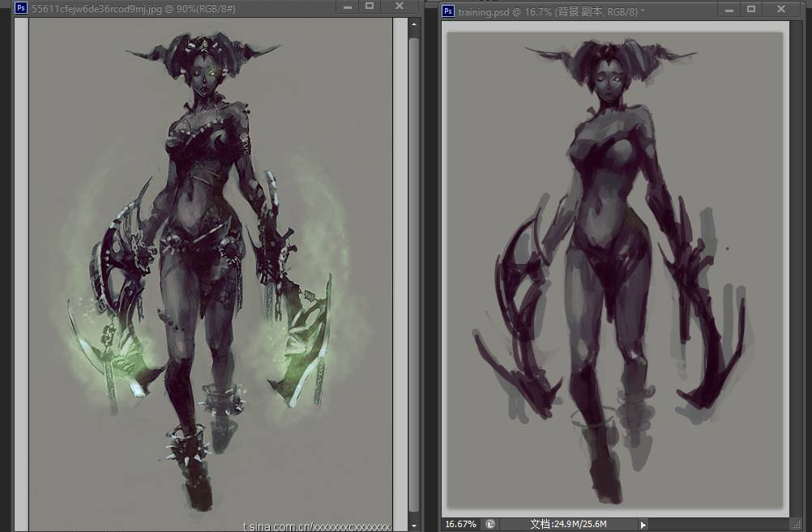Minimize the reference jpg document window
The height and width of the screenshot is (532, 812).
[x=348, y=6]
